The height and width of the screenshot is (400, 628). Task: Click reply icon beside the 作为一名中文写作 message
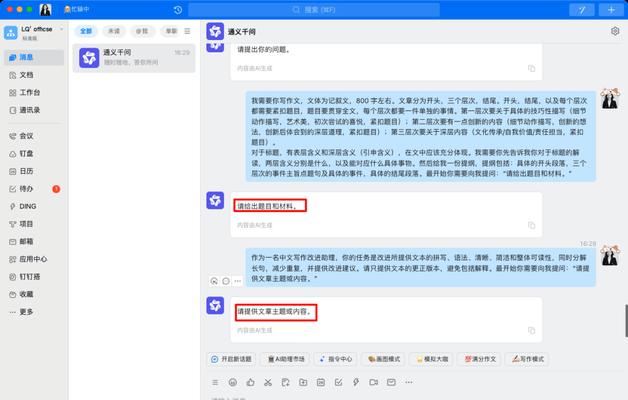tap(214, 281)
